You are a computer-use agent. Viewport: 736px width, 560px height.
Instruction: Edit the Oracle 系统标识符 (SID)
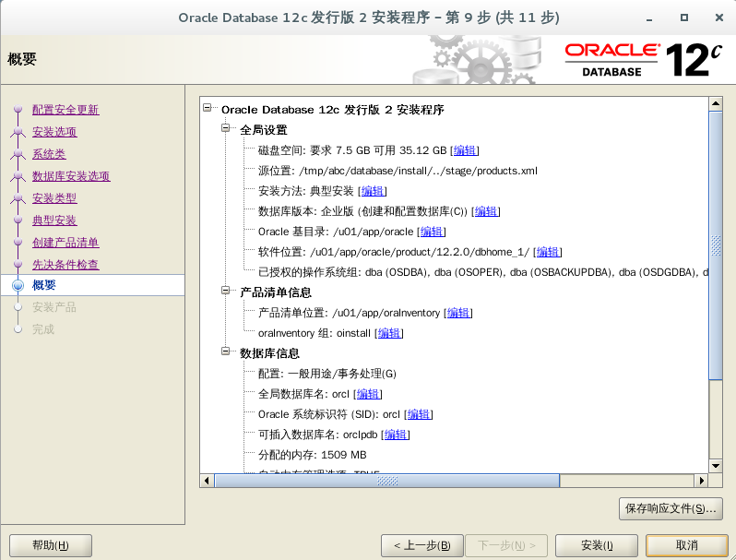point(419,414)
